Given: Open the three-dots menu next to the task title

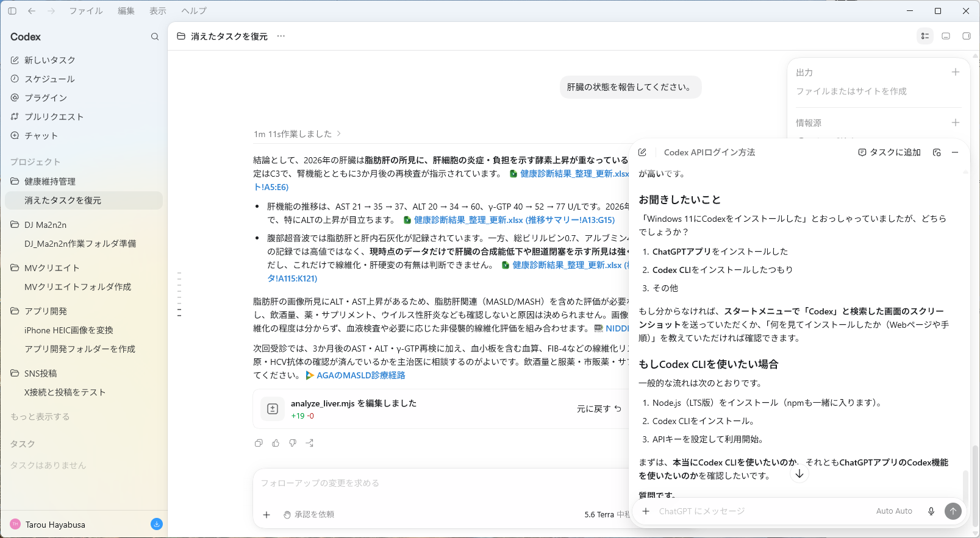Looking at the screenshot, I should [x=281, y=36].
